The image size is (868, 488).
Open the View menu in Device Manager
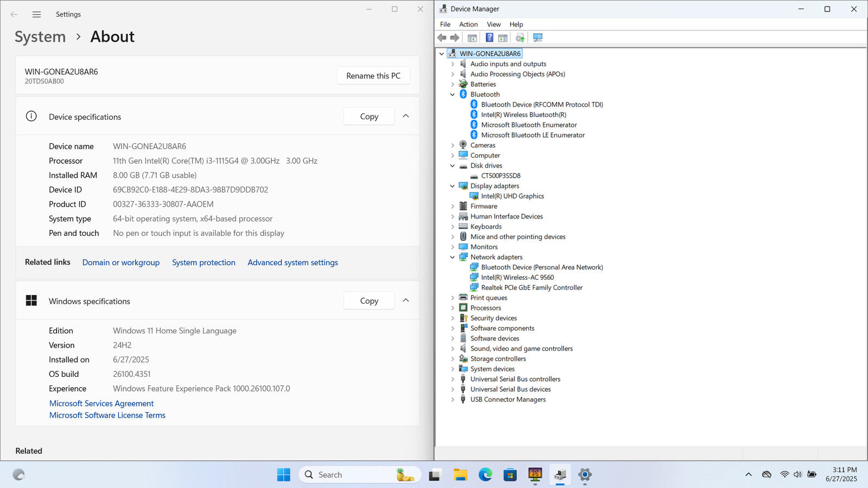[x=493, y=24]
